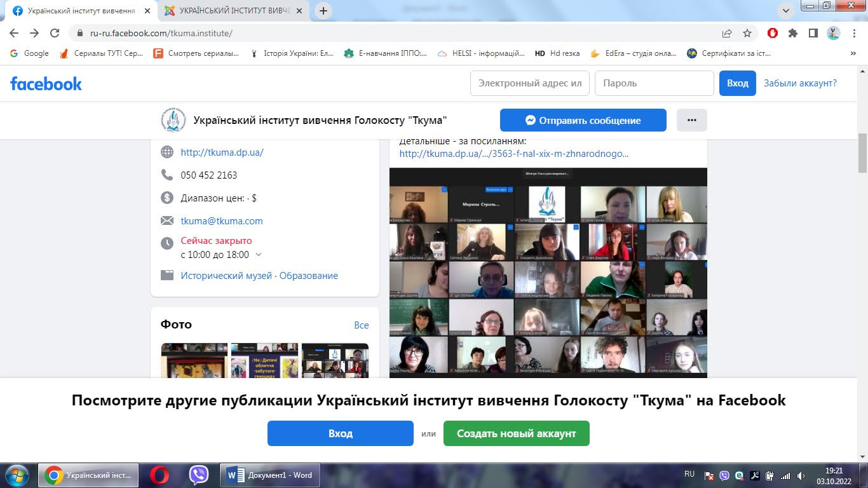This screenshot has width=868, height=488.
Task: Click the Исторический музей category link
Action: tap(226, 276)
